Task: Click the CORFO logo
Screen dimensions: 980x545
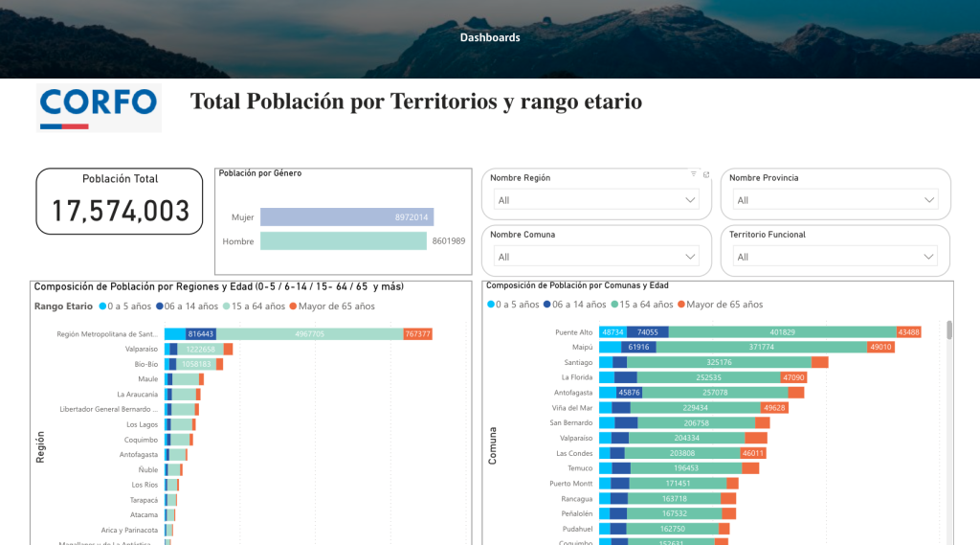Action: click(99, 106)
